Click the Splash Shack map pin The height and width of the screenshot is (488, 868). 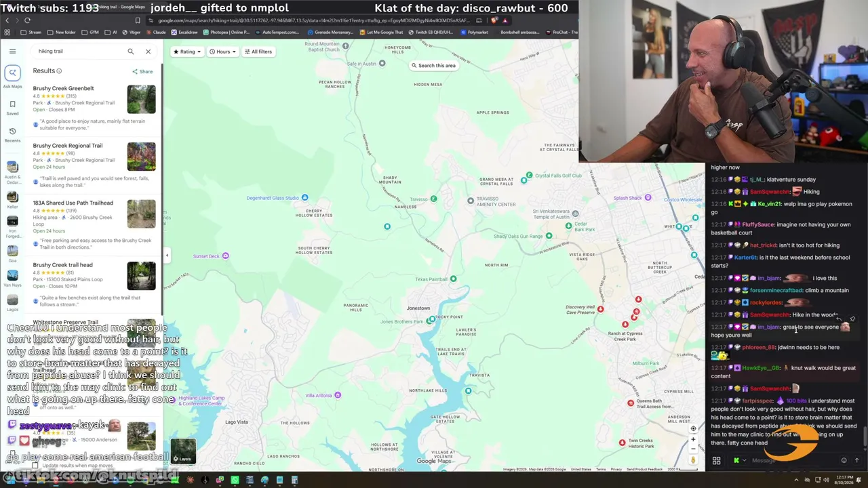click(648, 198)
